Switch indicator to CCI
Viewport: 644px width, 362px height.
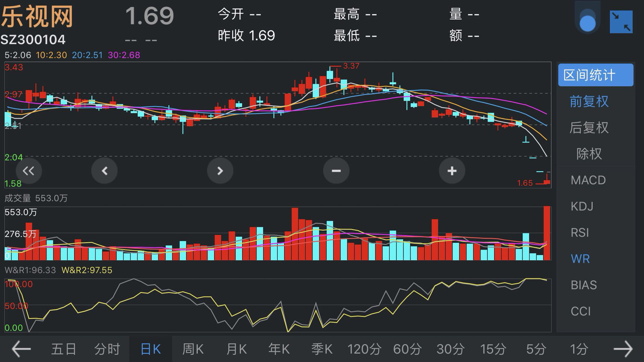click(581, 311)
